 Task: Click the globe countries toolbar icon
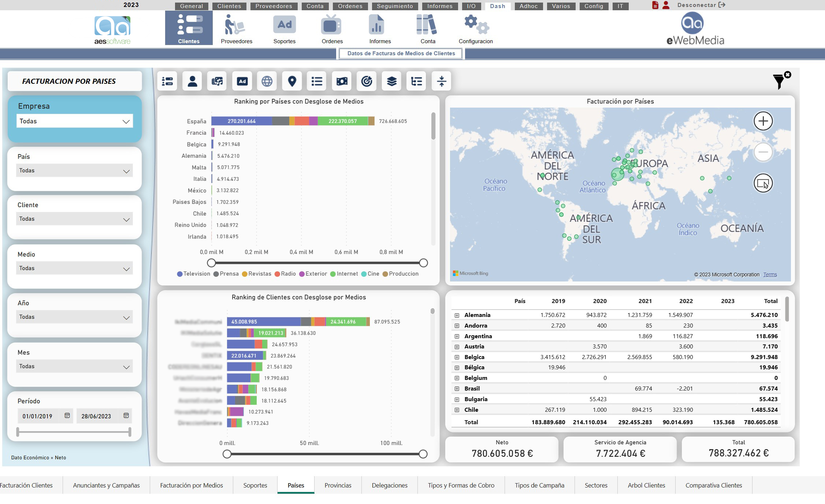pyautogui.click(x=267, y=81)
